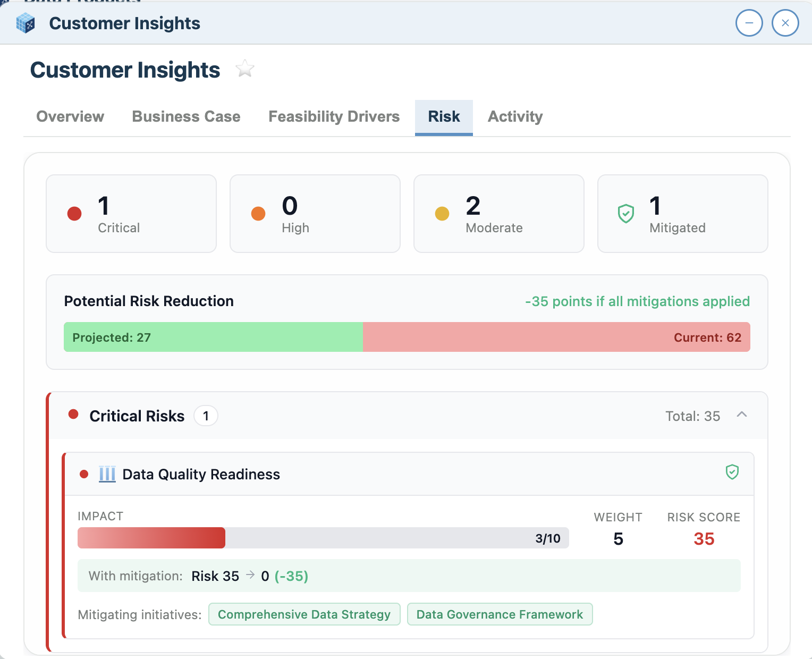
Task: Expand the Data Quality Readiness risk row
Action: pyautogui.click(x=201, y=474)
